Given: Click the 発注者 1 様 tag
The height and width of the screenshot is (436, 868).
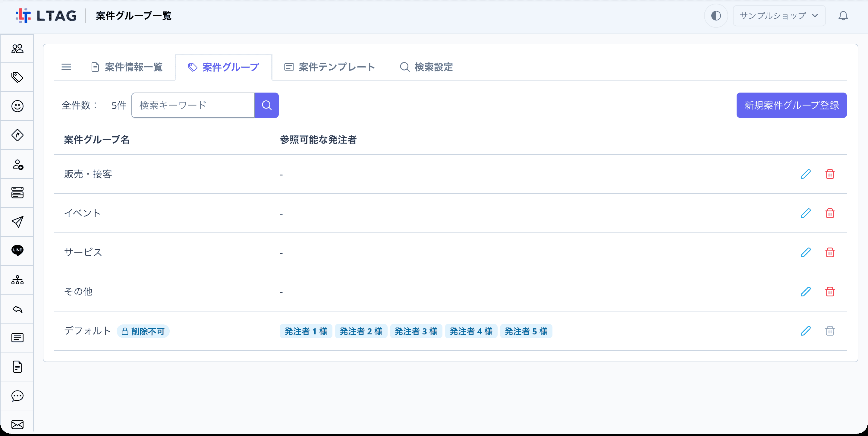Looking at the screenshot, I should (x=306, y=331).
